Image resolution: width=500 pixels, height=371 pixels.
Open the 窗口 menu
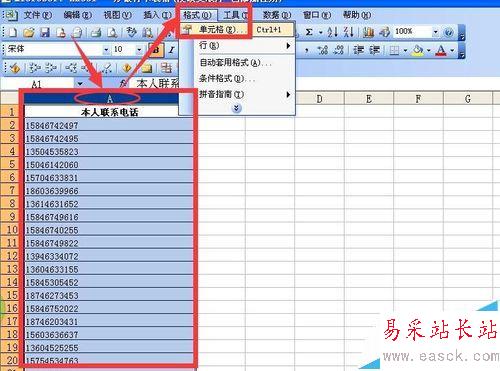pos(317,15)
